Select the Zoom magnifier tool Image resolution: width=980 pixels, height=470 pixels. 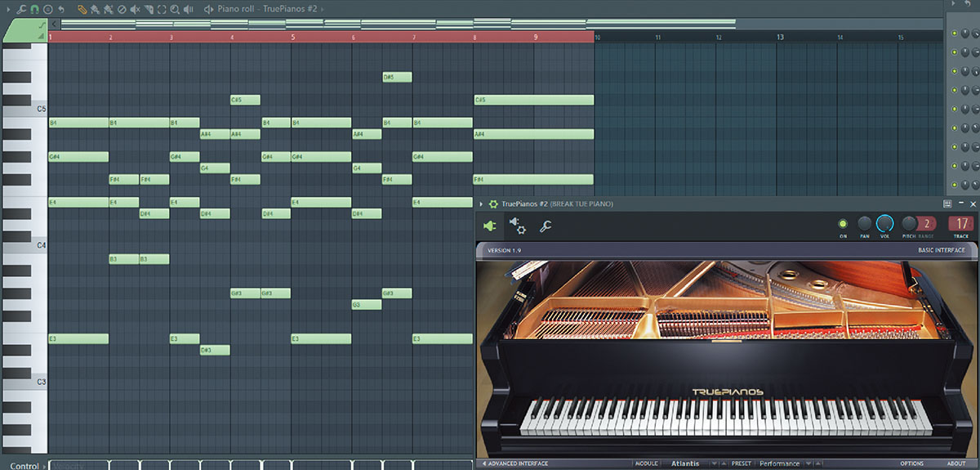point(175,10)
